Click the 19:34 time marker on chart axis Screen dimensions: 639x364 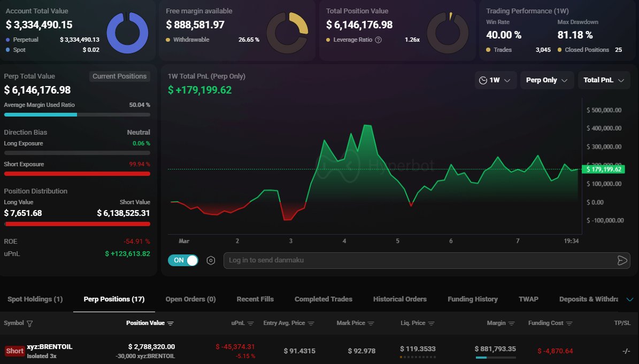coord(571,241)
